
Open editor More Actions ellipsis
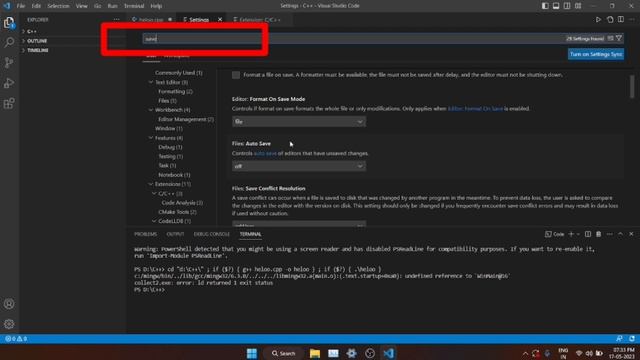click(632, 20)
